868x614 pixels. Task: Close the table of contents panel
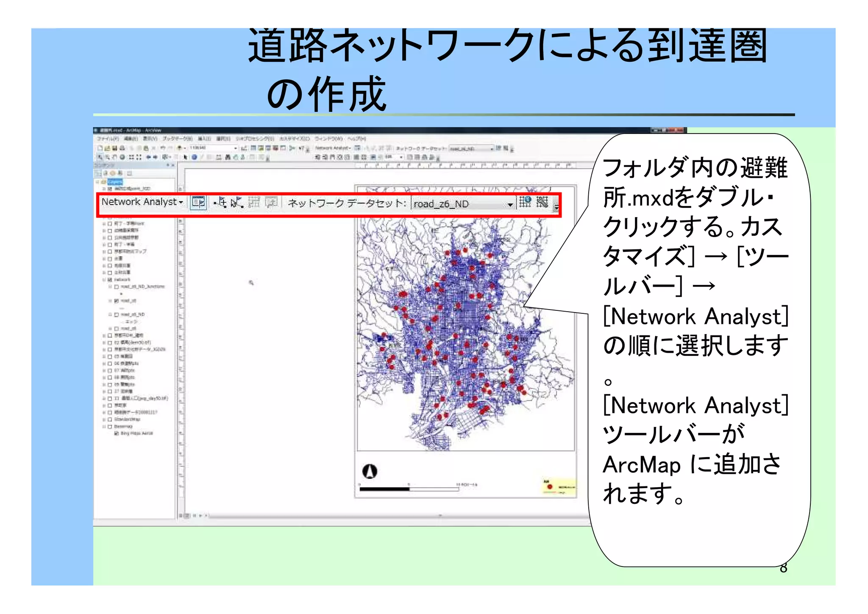pos(173,165)
